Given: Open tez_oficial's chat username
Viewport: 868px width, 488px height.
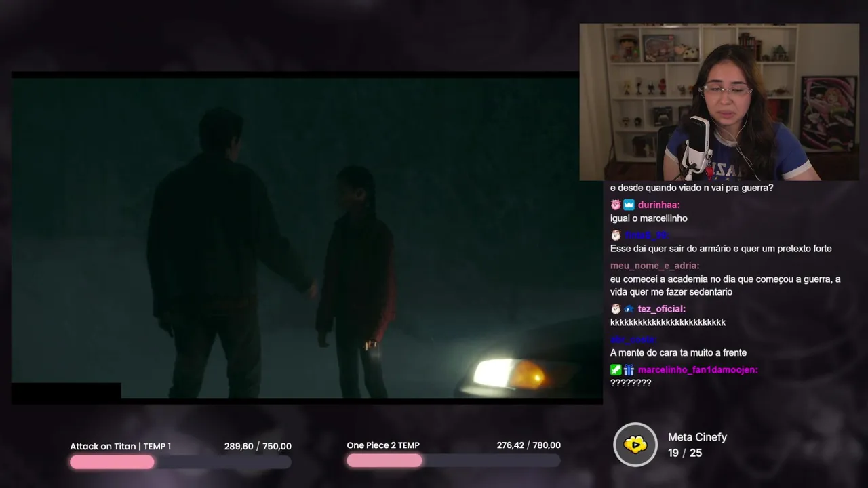Looking at the screenshot, I should (662, 309).
